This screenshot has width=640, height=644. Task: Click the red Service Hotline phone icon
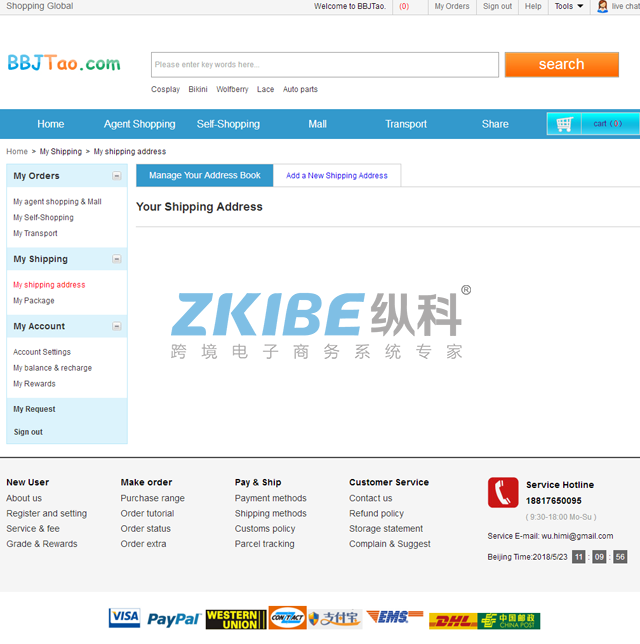point(503,492)
